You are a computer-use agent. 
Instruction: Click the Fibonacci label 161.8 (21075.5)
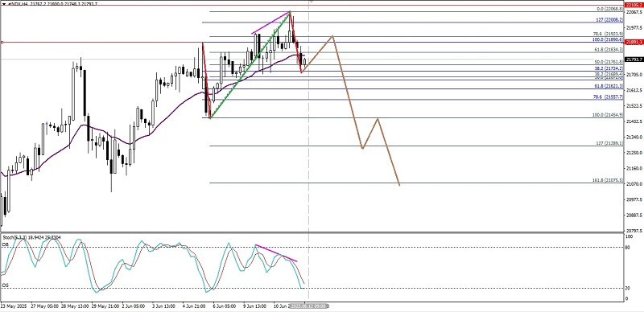coord(608,180)
